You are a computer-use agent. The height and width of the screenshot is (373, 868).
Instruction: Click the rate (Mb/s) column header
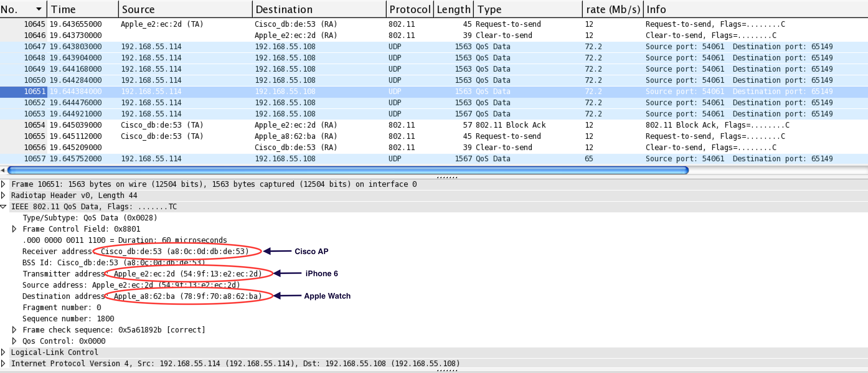pos(613,9)
